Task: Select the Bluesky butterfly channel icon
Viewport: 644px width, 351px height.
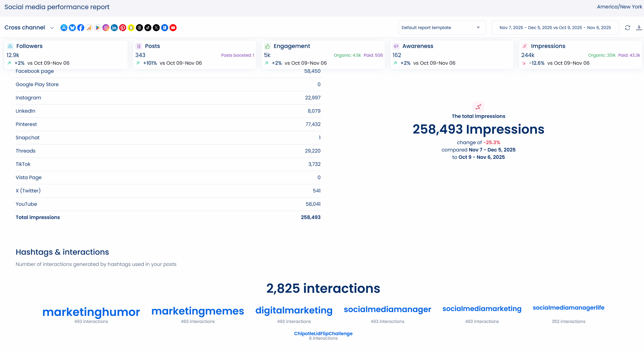Action: [x=72, y=28]
